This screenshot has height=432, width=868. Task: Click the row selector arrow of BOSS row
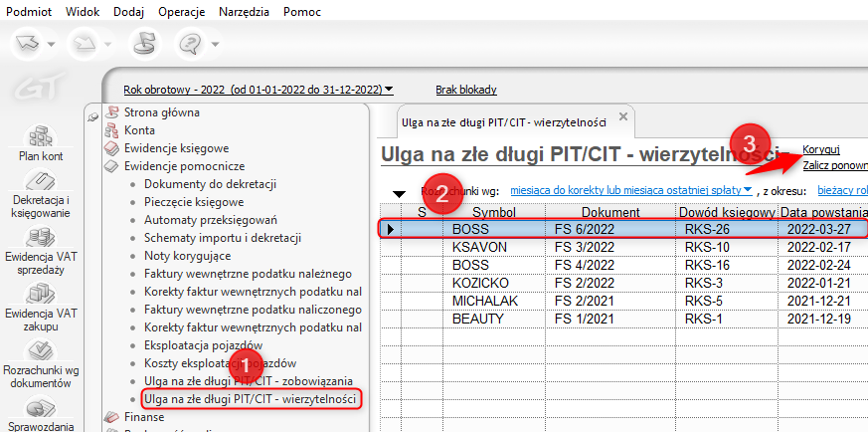click(391, 229)
